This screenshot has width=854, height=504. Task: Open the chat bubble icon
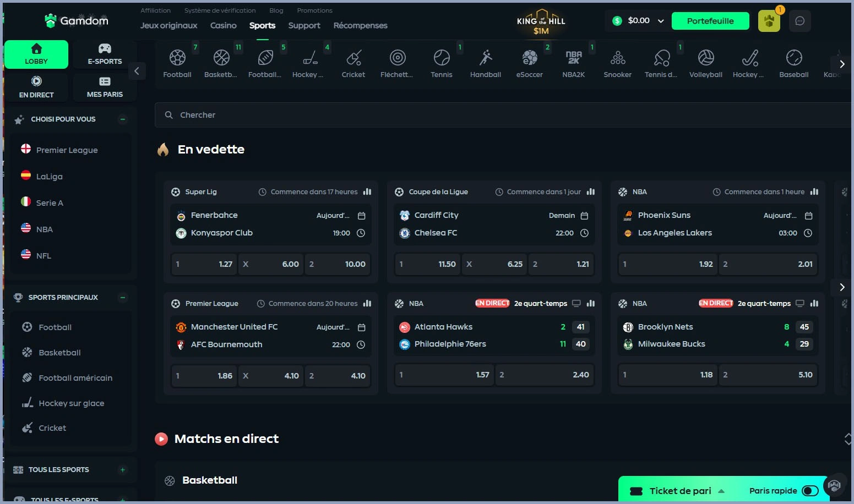pos(800,21)
